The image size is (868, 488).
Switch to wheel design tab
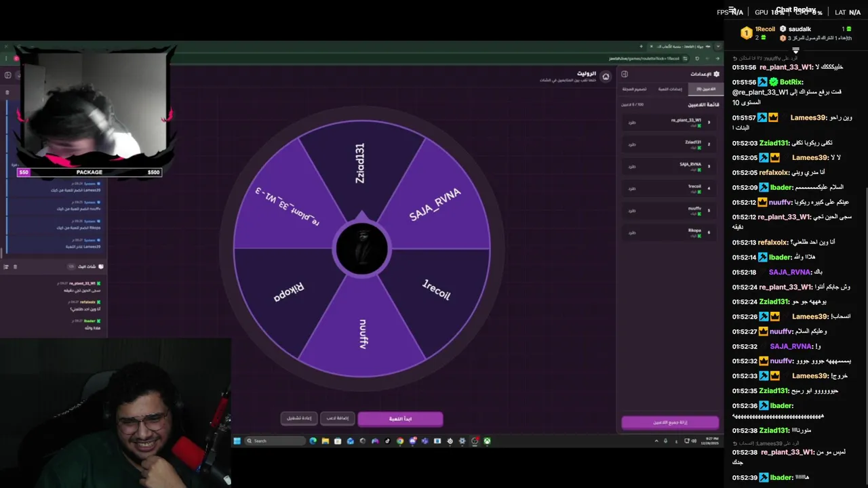point(635,89)
